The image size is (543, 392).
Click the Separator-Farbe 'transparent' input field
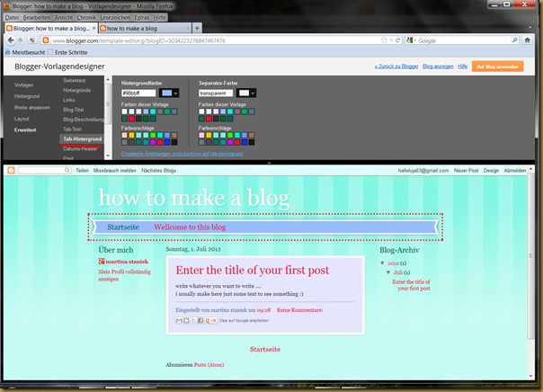pos(216,93)
